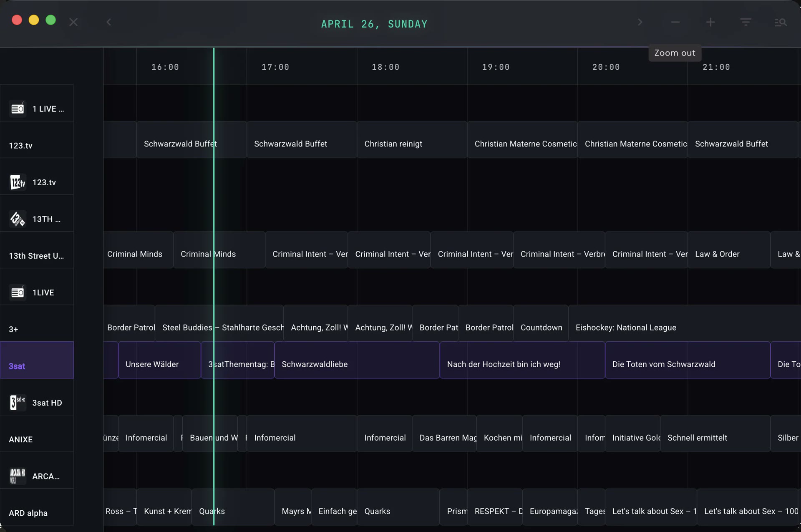The height and width of the screenshot is (532, 801).
Task: Select the 3+ channel row
Action: click(x=37, y=323)
